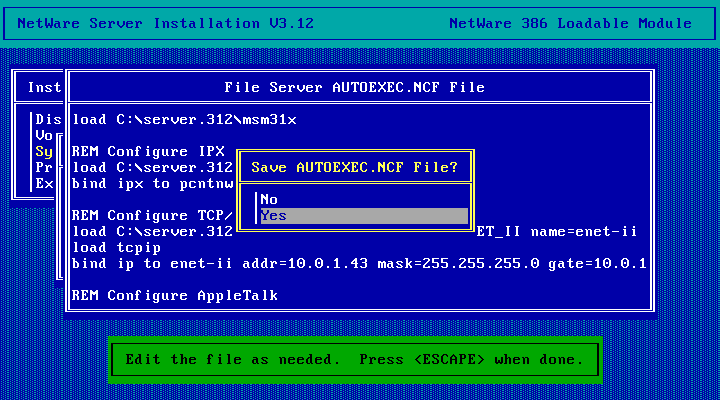Click the 'Pr' menu item behind the editor
The height and width of the screenshot is (400, 720).
(x=44, y=167)
